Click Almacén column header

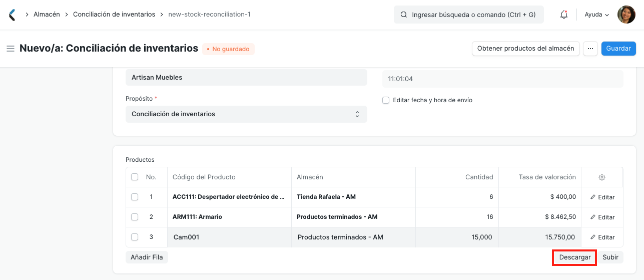[354, 177]
